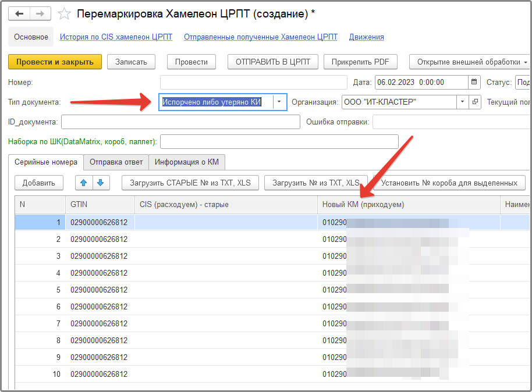
Task: Click the Провести button
Action: pos(191,62)
